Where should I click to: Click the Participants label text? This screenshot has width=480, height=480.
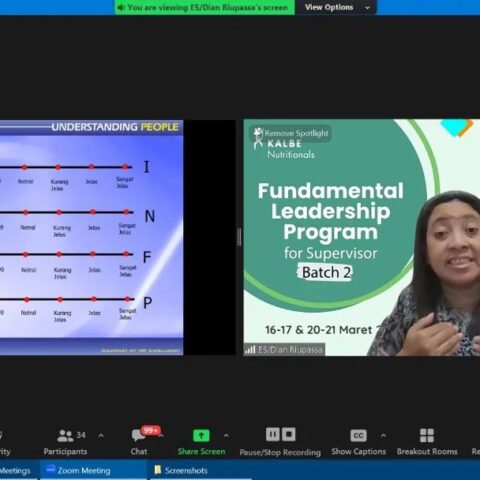click(65, 452)
